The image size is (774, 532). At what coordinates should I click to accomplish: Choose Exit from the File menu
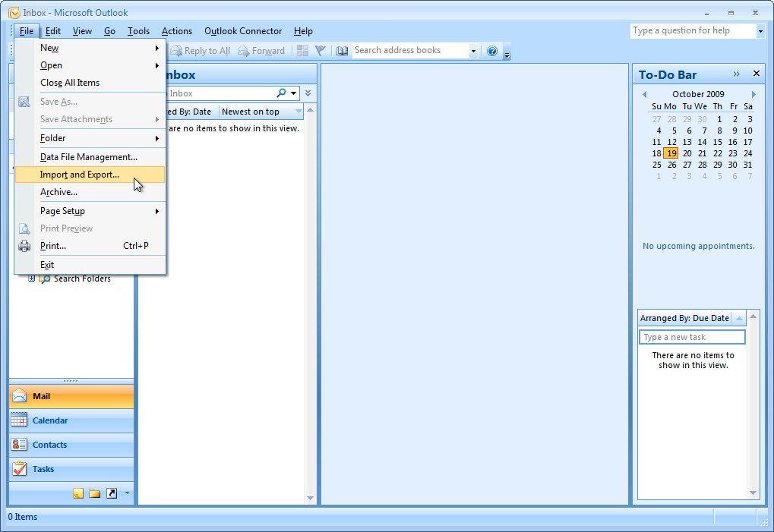(90, 265)
